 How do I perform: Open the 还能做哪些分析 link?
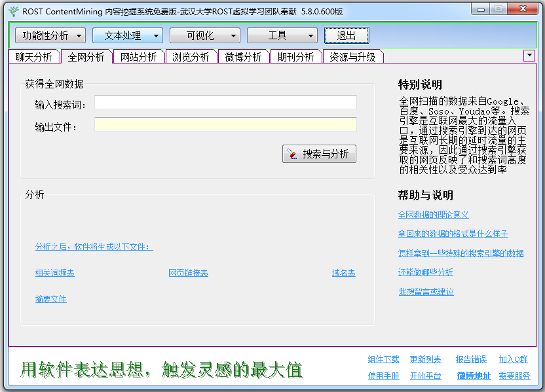click(425, 272)
